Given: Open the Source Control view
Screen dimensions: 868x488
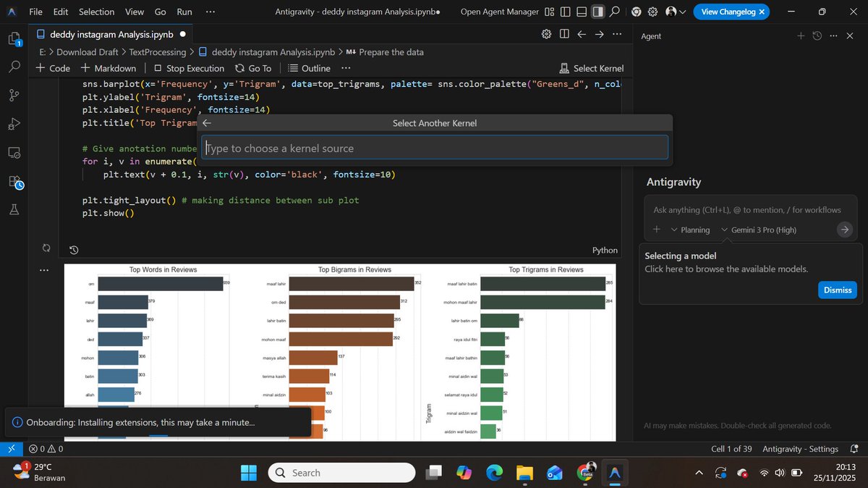Looking at the screenshot, I should tap(14, 96).
